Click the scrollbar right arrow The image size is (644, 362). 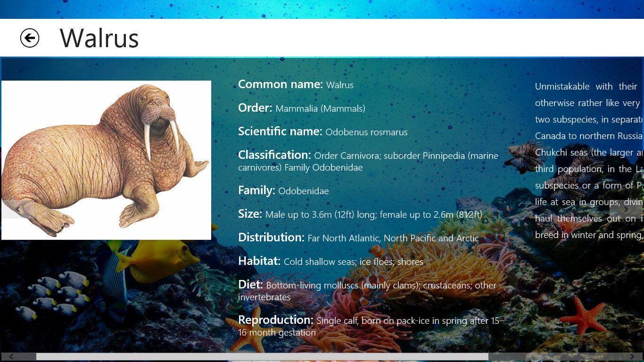point(632,357)
